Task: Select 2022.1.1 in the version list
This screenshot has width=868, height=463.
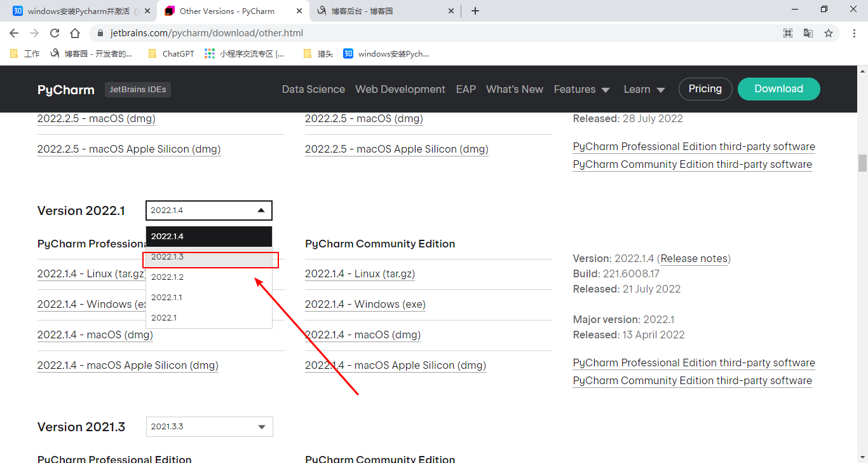Action: pyautogui.click(x=209, y=298)
